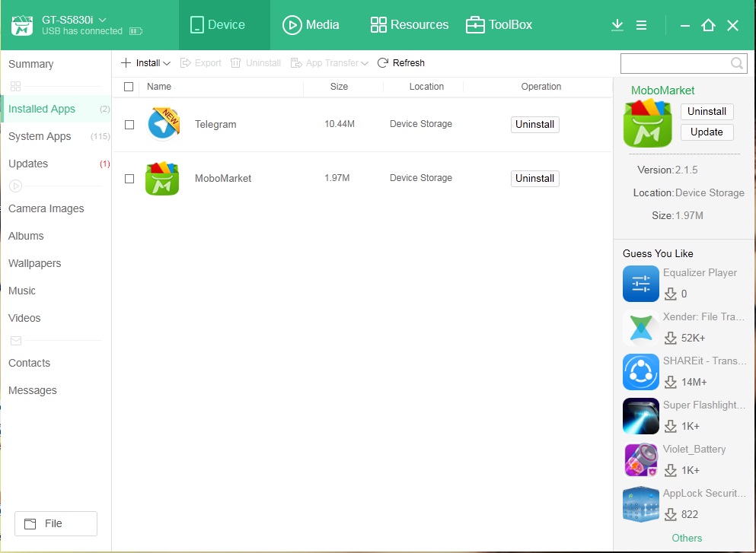Switch to the Media tab
Image resolution: width=756 pixels, height=553 pixels.
click(311, 25)
